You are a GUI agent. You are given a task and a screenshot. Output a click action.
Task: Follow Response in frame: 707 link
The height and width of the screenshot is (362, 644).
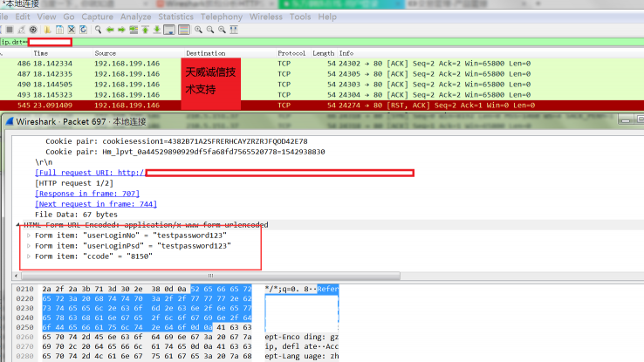coord(87,194)
